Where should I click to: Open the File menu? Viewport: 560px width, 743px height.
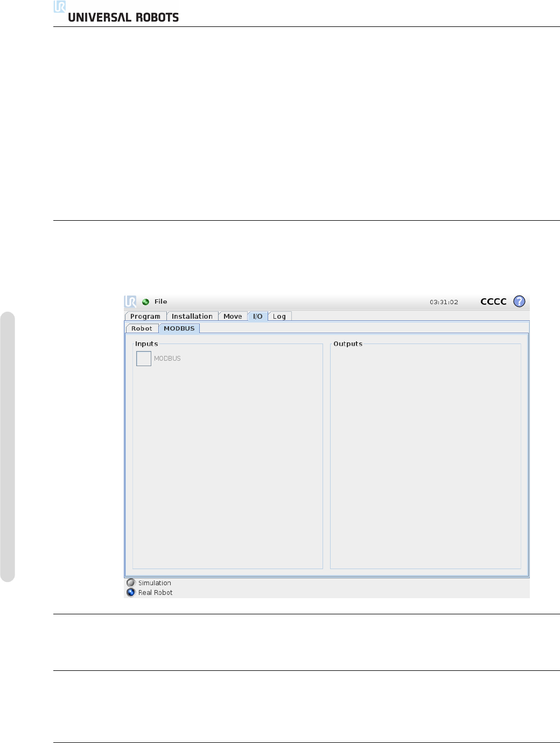coord(161,302)
